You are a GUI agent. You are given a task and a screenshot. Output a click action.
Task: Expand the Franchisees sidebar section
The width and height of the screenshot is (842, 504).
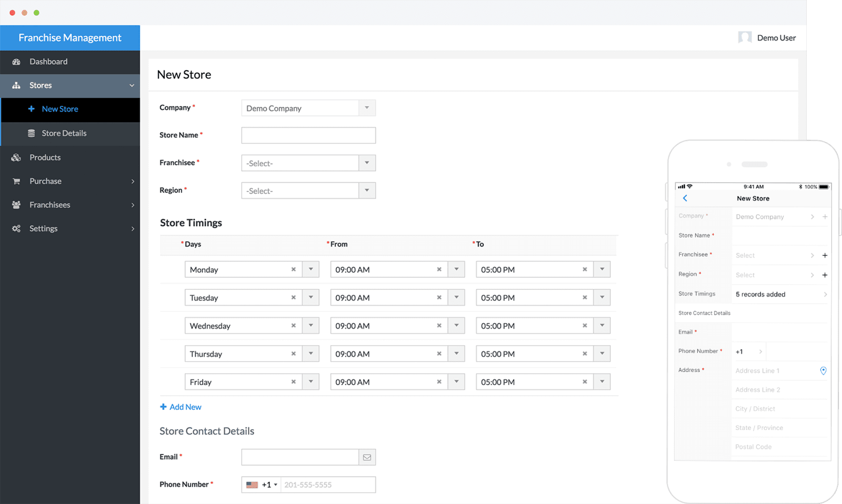(x=133, y=205)
